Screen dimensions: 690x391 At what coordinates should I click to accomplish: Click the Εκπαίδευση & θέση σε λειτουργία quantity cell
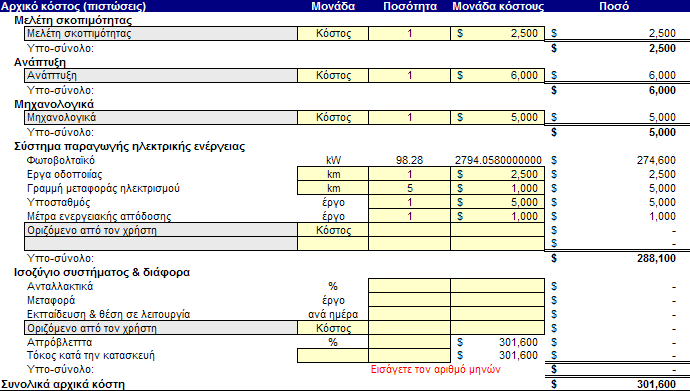(409, 314)
